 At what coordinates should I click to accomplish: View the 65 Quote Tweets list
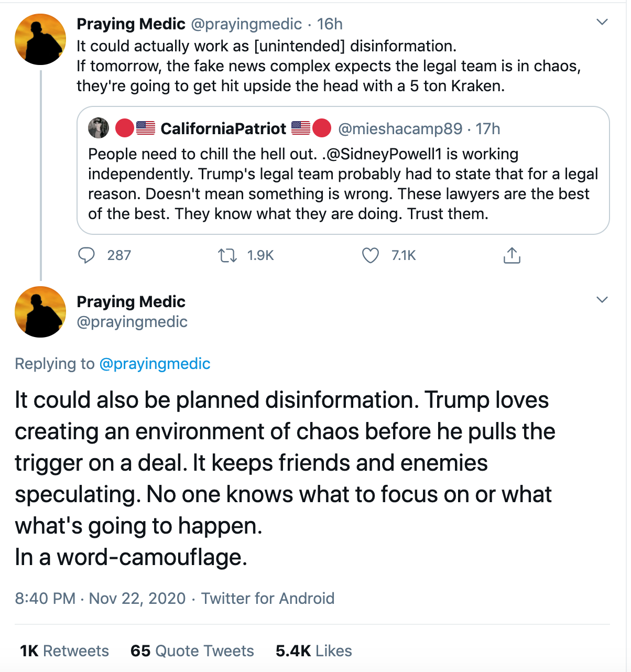click(x=192, y=651)
